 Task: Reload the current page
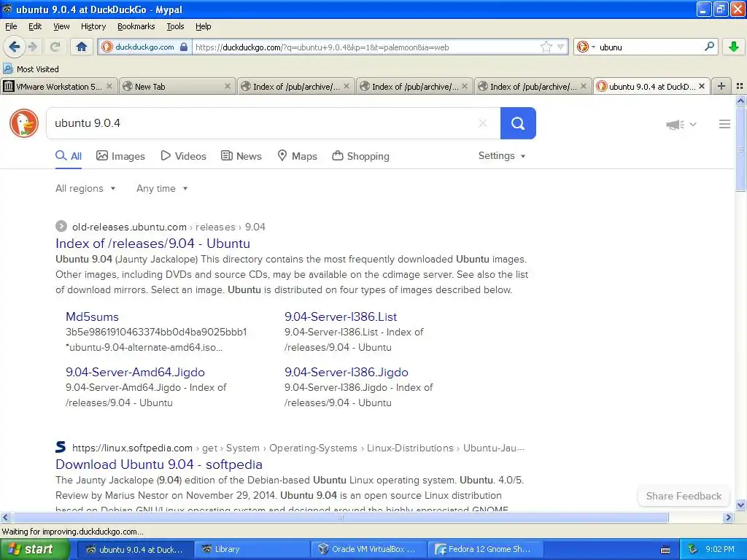pos(55,47)
